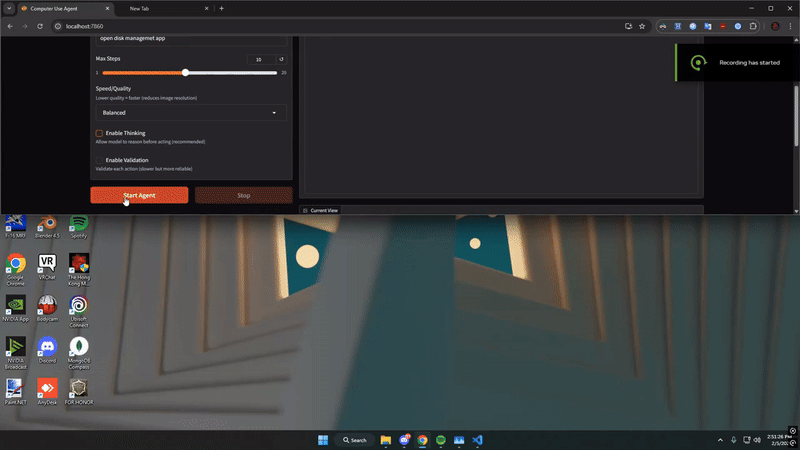Open the Chrome extensions puzzle menu
Image resolution: width=800 pixels, height=450 pixels.
coord(753,26)
